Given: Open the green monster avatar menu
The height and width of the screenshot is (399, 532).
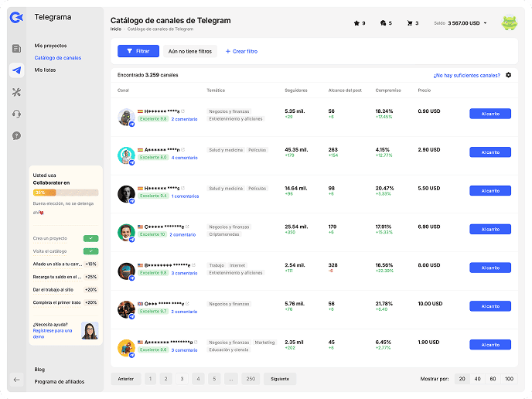Looking at the screenshot, I should pos(510,23).
